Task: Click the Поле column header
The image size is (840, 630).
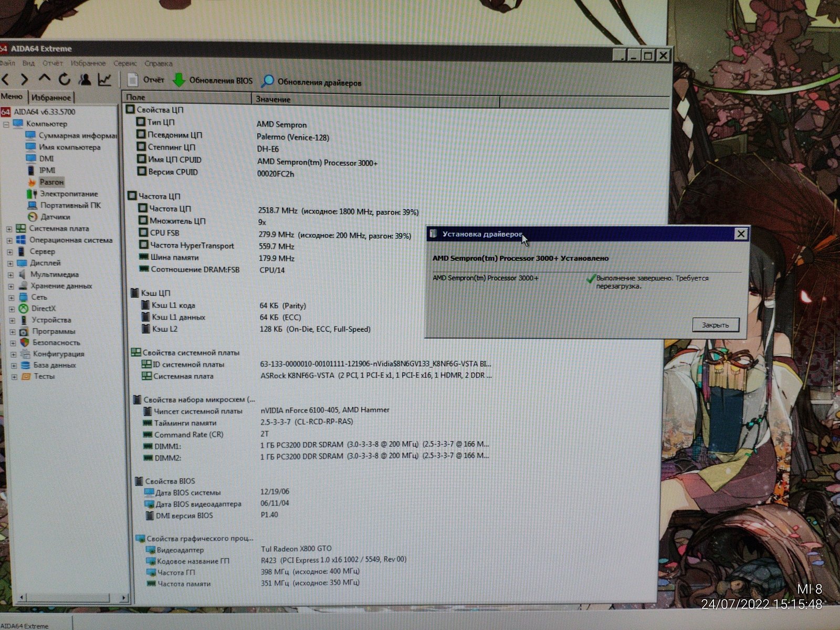Action: point(187,98)
